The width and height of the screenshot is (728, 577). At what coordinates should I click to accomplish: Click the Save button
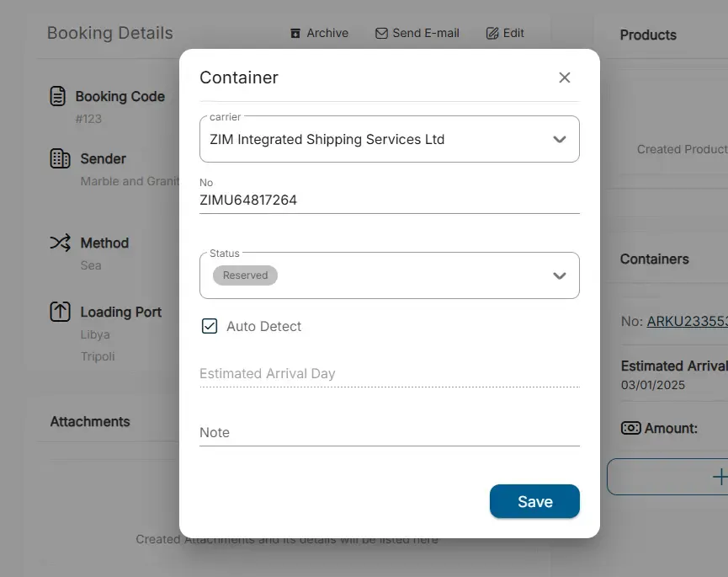pyautogui.click(x=534, y=501)
